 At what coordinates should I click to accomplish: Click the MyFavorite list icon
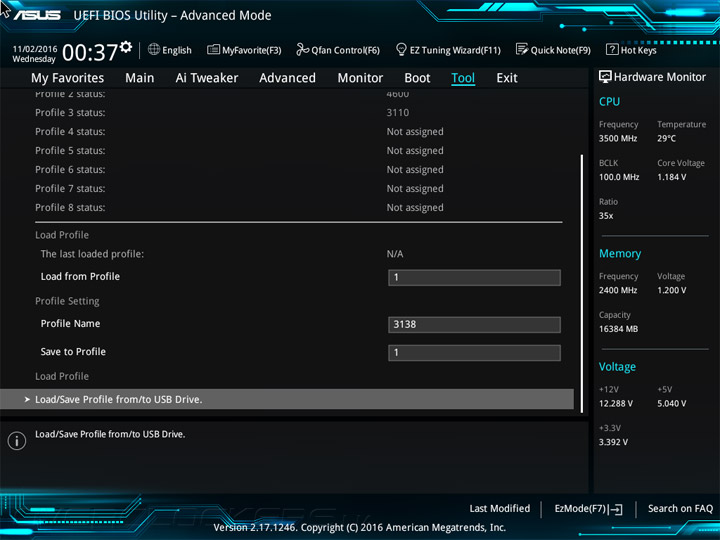pyautogui.click(x=213, y=50)
